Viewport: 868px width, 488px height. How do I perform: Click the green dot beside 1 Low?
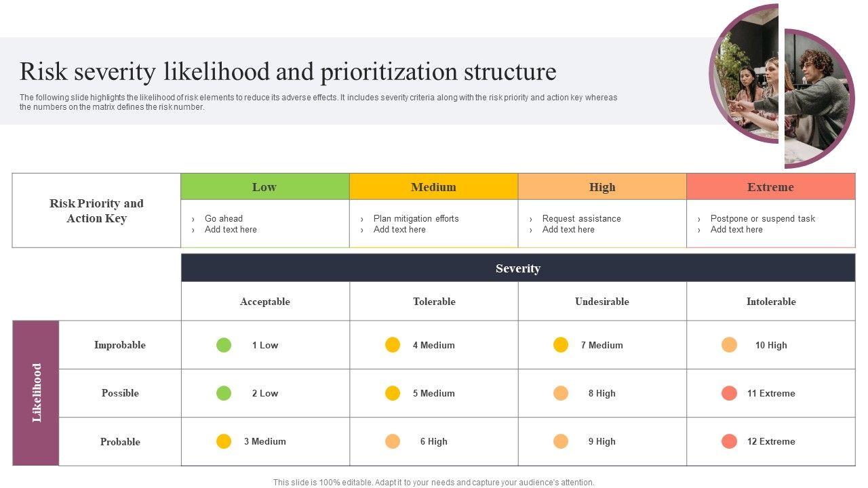(x=224, y=345)
